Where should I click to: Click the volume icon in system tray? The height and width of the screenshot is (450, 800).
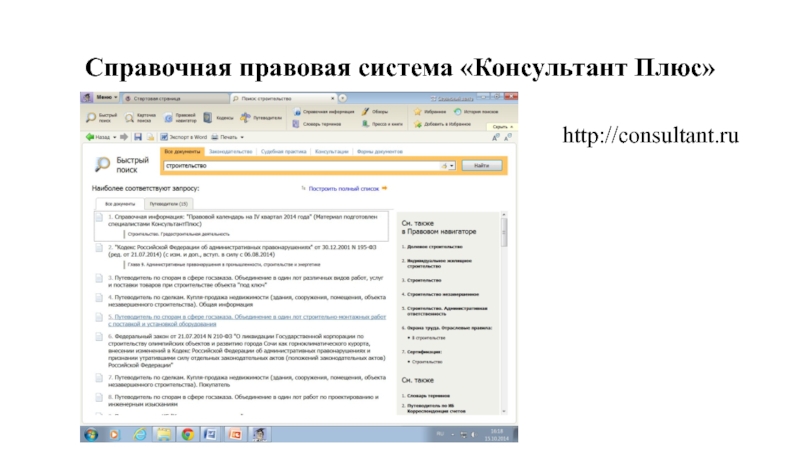point(473,435)
